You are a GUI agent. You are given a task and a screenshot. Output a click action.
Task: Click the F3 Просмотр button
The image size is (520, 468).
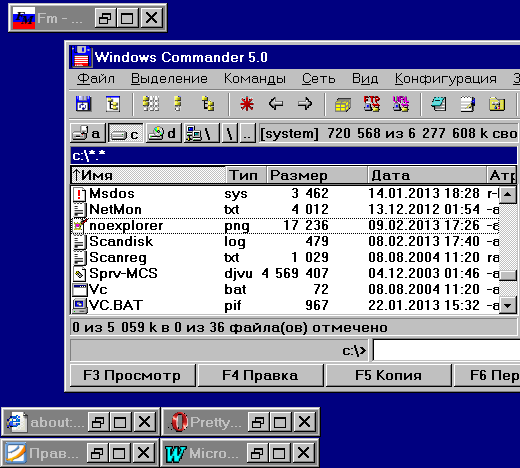point(133,375)
